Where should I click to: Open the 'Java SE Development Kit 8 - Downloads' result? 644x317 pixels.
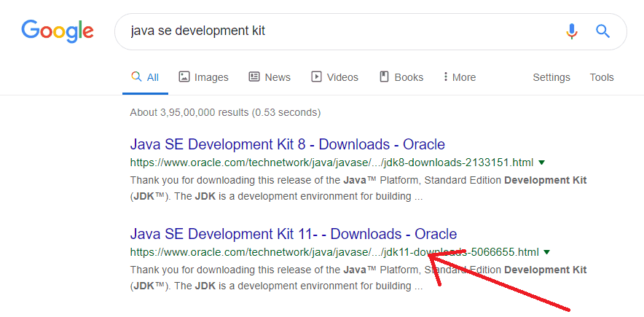[x=288, y=144]
